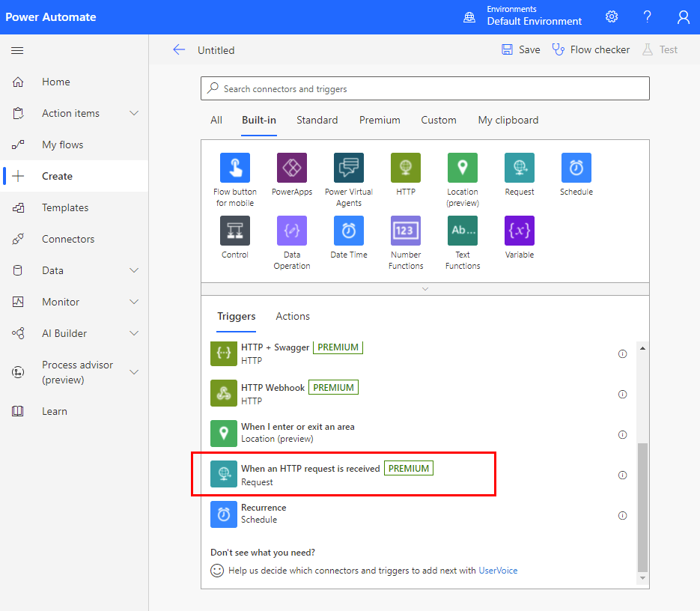Image resolution: width=700 pixels, height=611 pixels.
Task: Show info for the enter or exit area trigger
Action: pos(622,434)
